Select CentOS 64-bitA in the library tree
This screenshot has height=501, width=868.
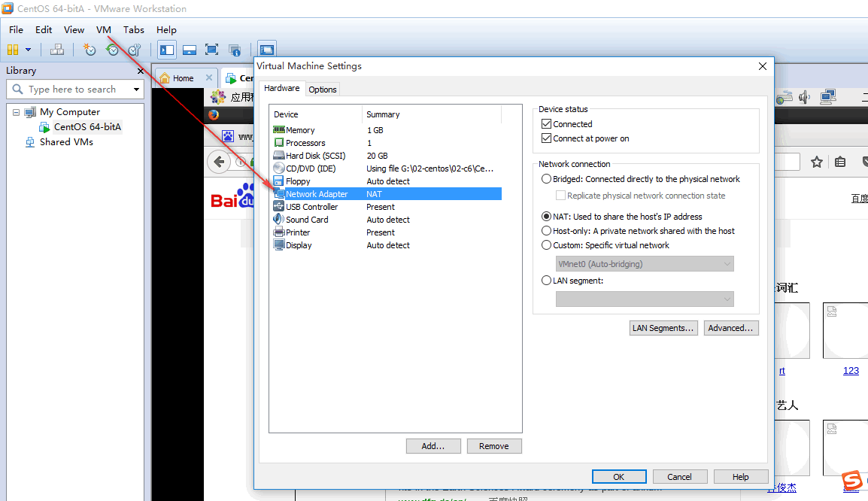pos(87,127)
